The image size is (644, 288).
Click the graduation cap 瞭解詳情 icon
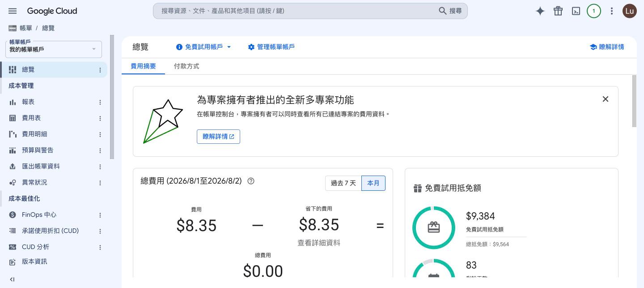593,47
